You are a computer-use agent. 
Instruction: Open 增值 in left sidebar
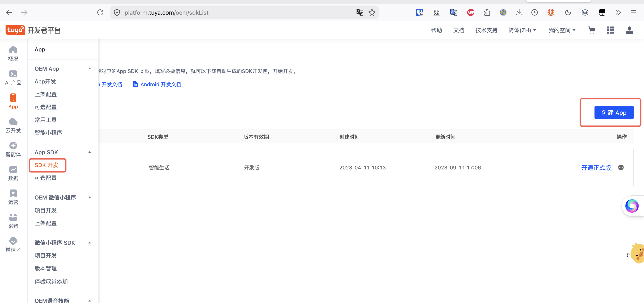point(13,245)
